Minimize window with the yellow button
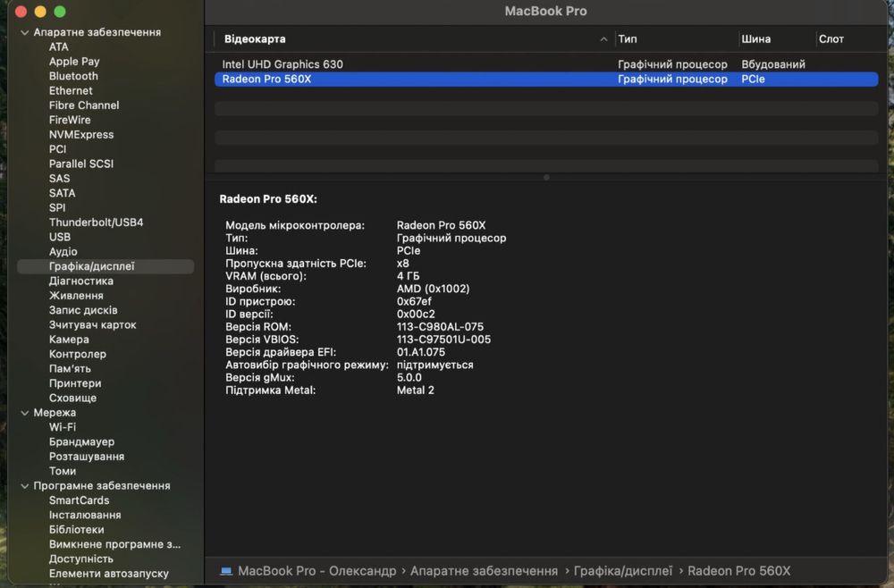 tap(40, 12)
